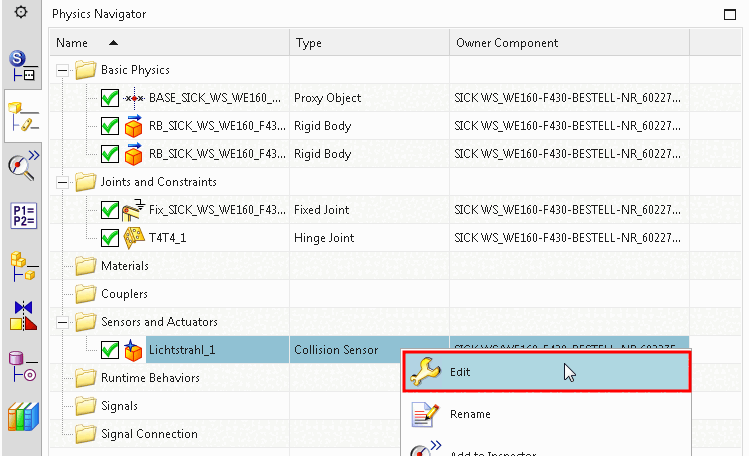Choose Edit from the context menu
Screen dimensions: 749x456
point(546,372)
